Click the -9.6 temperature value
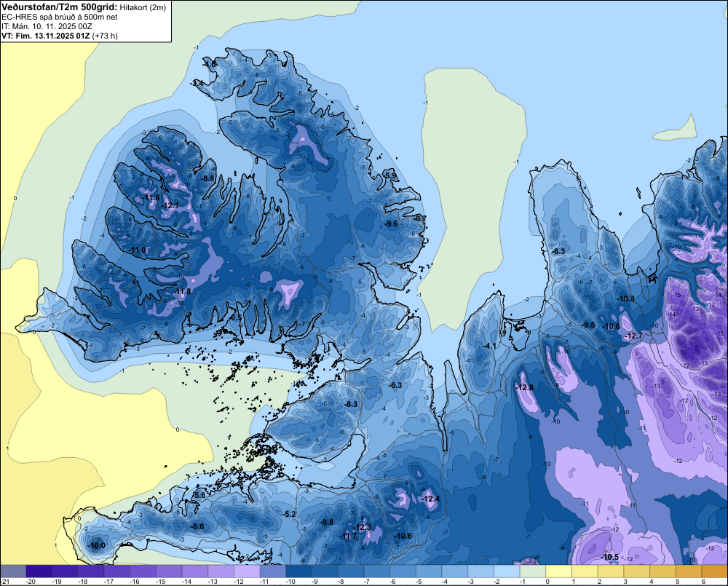Image resolution: width=728 pixels, height=586 pixels. coord(391,223)
